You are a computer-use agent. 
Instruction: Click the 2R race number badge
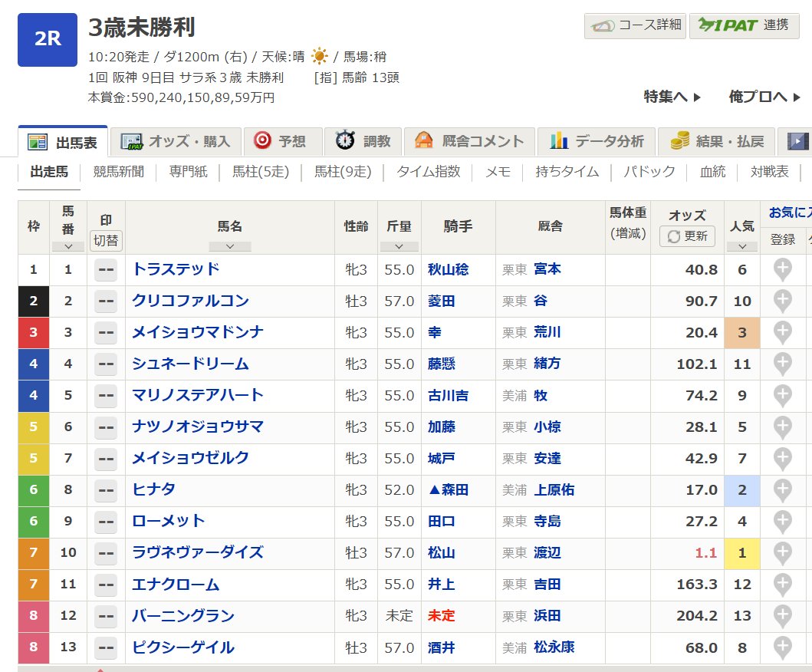point(48,39)
